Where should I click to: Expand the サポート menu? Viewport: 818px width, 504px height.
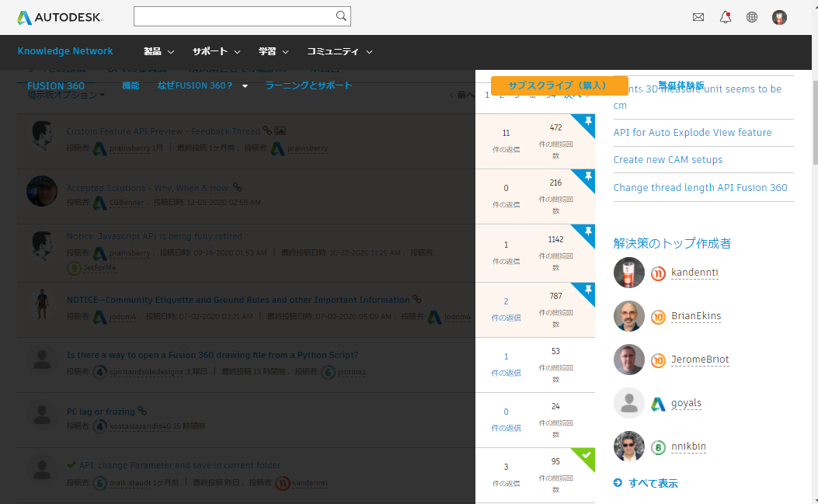point(217,52)
